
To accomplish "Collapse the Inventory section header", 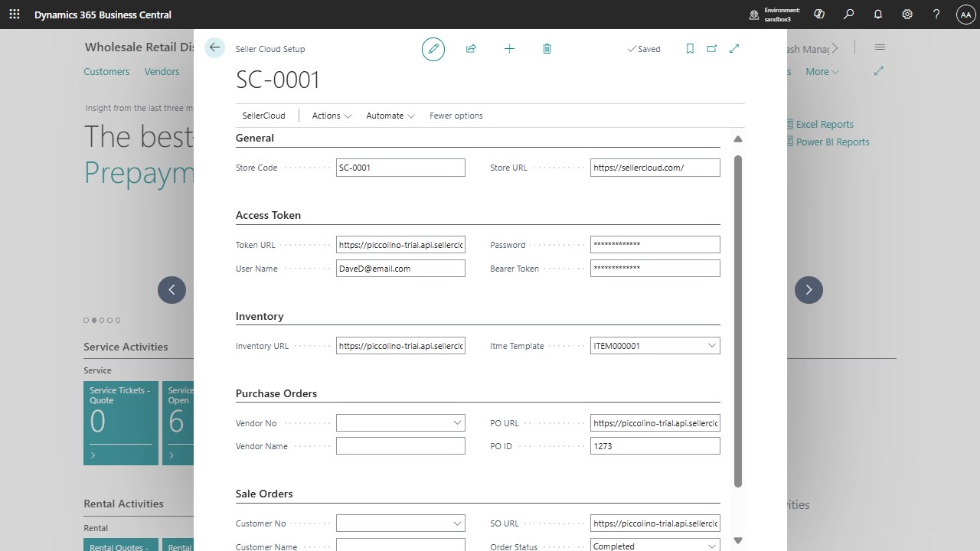I will point(260,316).
